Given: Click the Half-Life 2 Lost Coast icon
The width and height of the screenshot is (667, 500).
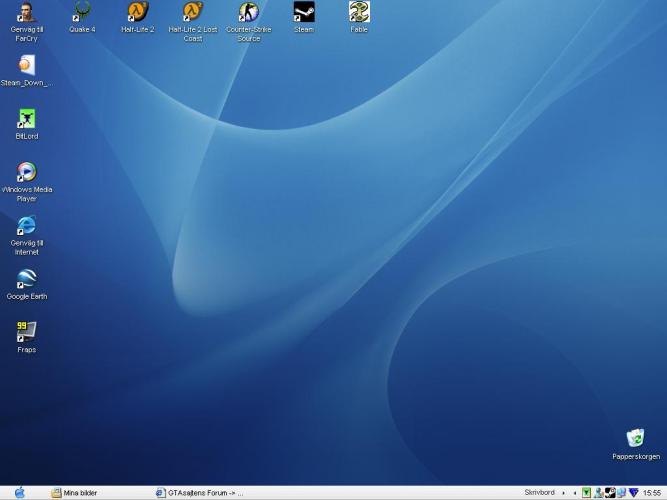Looking at the screenshot, I should [193, 12].
